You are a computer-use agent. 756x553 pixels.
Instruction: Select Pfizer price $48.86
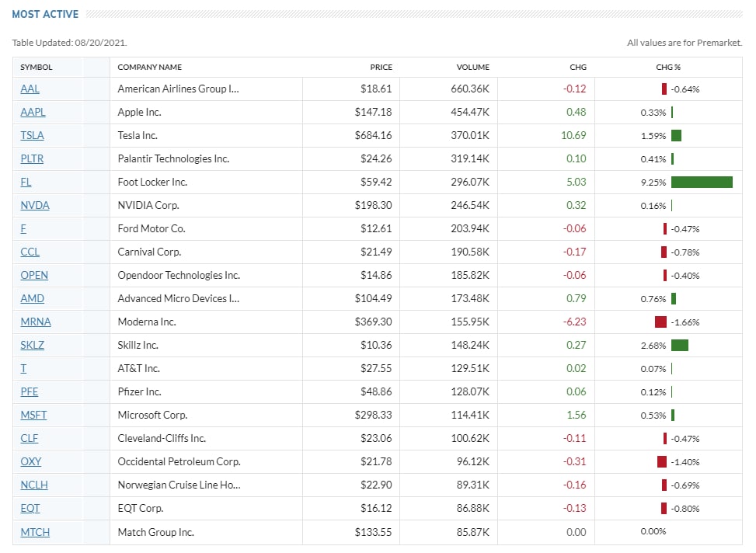click(376, 391)
